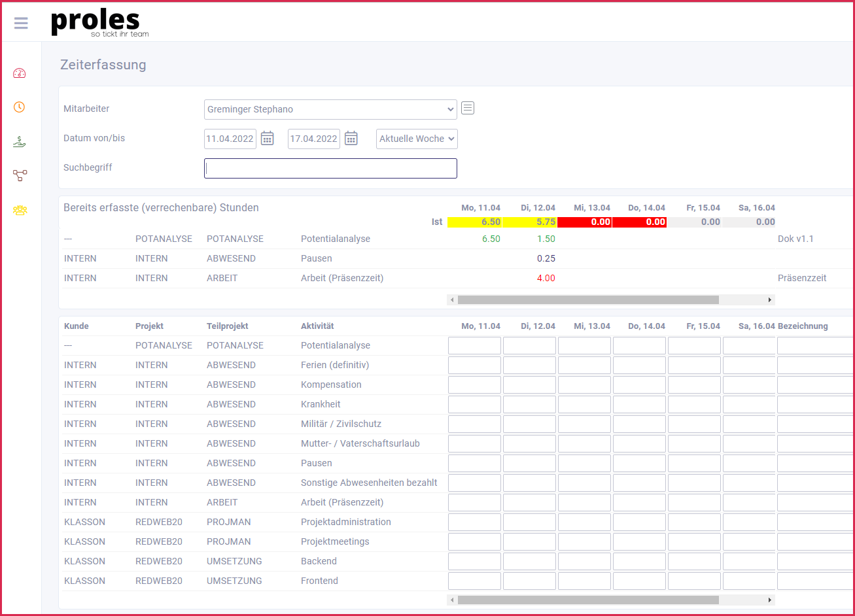Click Bezeichnung field for Frontend row
This screenshot has height=616, width=855.
click(x=816, y=581)
